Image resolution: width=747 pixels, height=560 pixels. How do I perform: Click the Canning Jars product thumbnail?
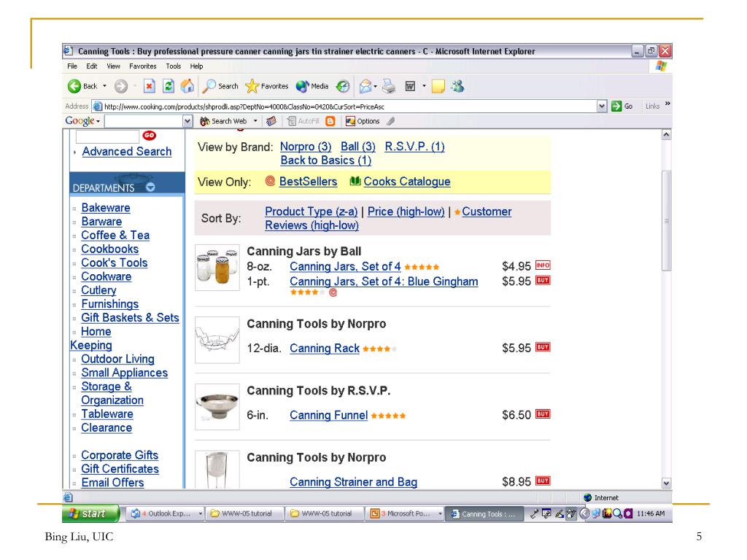pos(217,268)
